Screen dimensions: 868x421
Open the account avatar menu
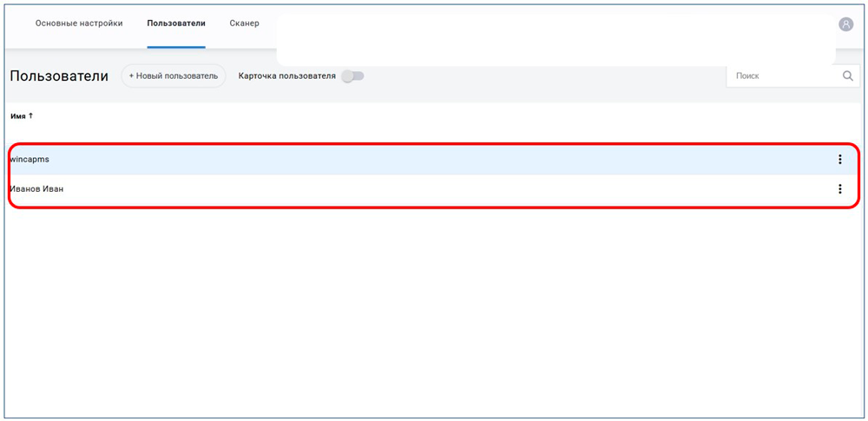click(x=845, y=24)
